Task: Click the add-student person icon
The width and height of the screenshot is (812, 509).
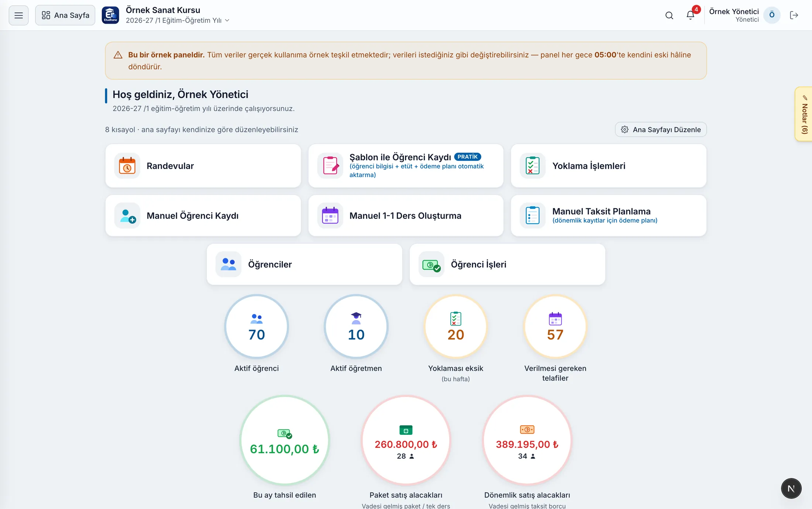Action: coord(127,216)
